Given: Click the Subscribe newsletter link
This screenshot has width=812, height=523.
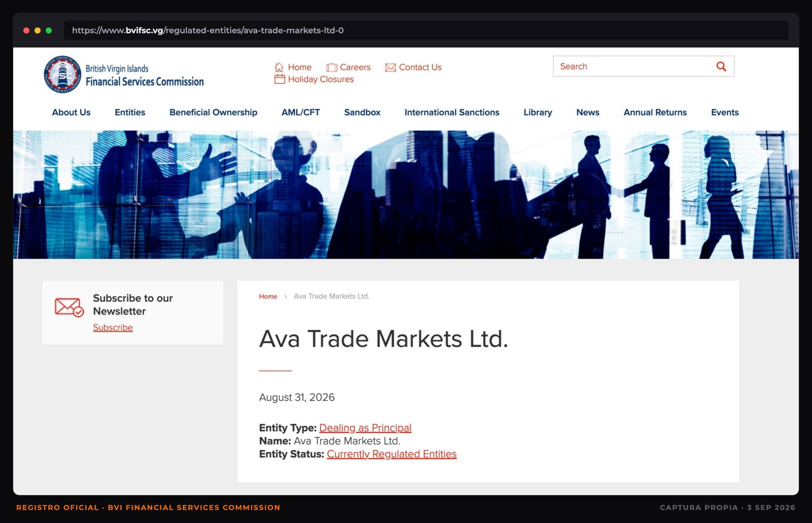Looking at the screenshot, I should point(113,328).
